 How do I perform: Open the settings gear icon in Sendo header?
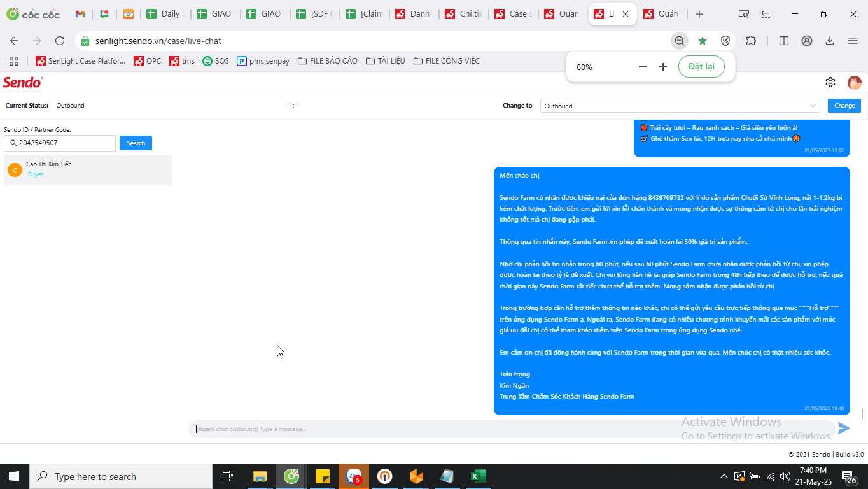tap(830, 82)
